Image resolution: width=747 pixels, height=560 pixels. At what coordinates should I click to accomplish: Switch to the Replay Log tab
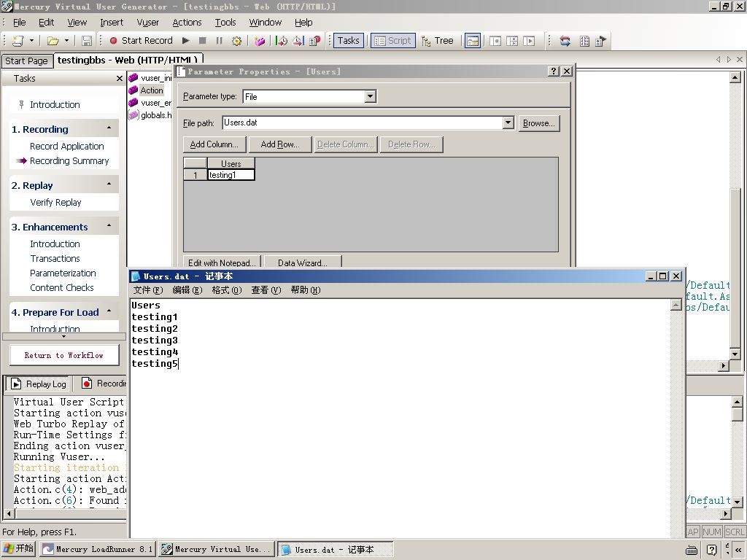pos(39,384)
